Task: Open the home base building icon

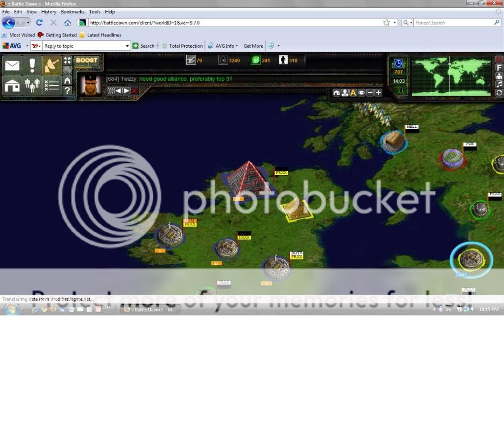Action: [x=12, y=85]
